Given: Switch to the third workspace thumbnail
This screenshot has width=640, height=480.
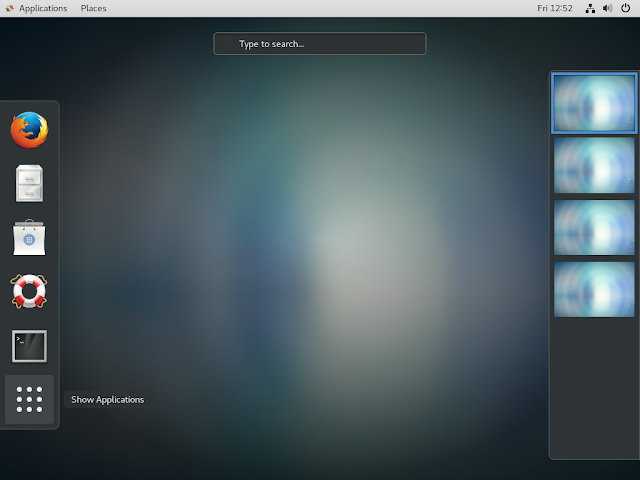Looking at the screenshot, I should 594,227.
